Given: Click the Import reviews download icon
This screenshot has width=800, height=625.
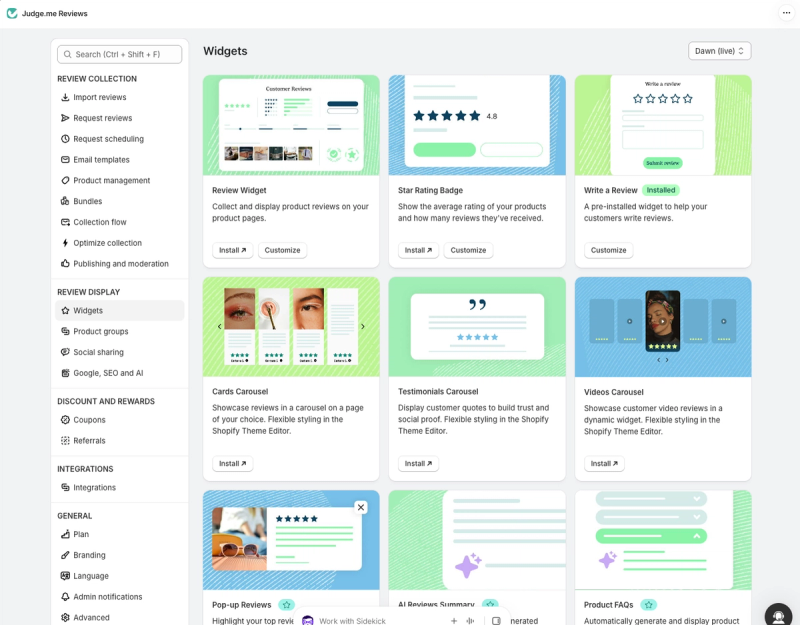Looking at the screenshot, I should (65, 97).
